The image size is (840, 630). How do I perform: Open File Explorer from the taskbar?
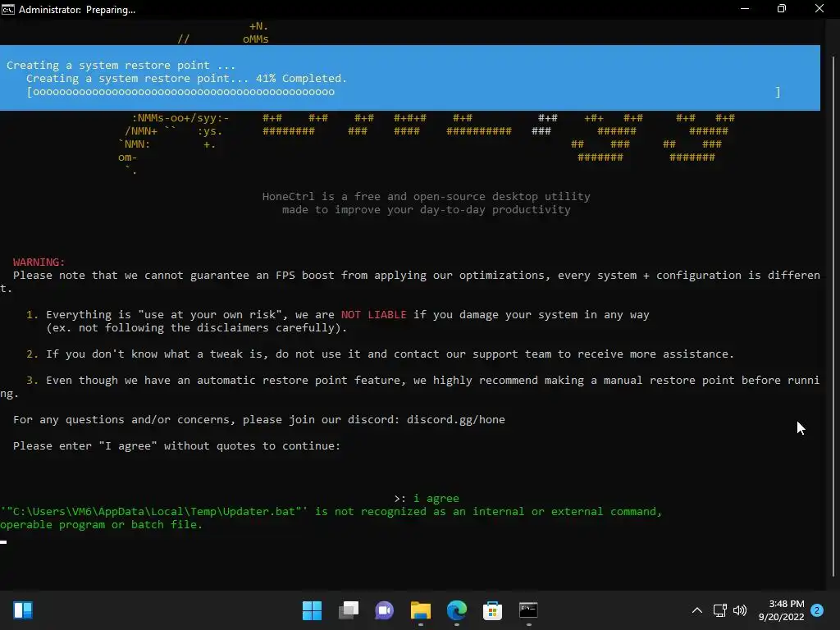coord(421,609)
